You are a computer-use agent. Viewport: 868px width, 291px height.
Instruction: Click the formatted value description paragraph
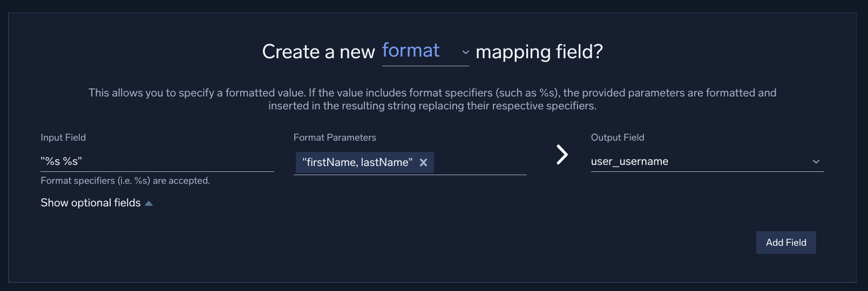coord(432,99)
